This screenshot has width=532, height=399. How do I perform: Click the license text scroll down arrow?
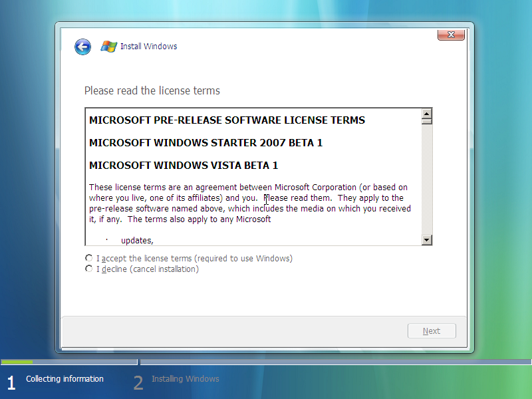(x=426, y=240)
